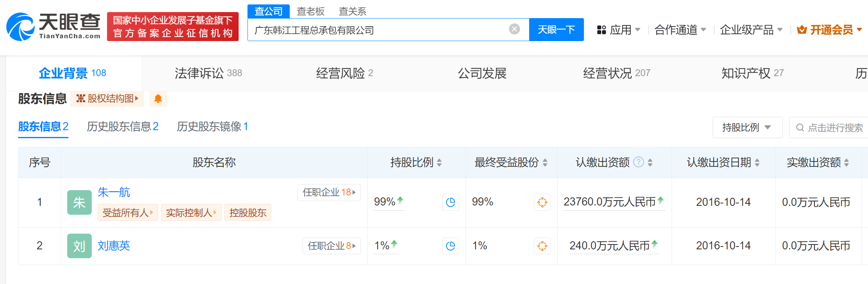
Task: Click beneficial share structure icon in 99% row
Action: (x=542, y=202)
